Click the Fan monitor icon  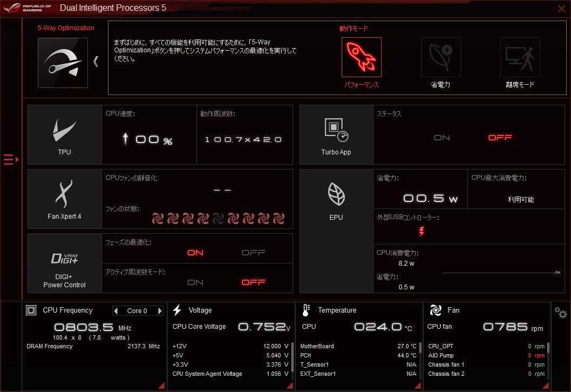tap(436, 310)
